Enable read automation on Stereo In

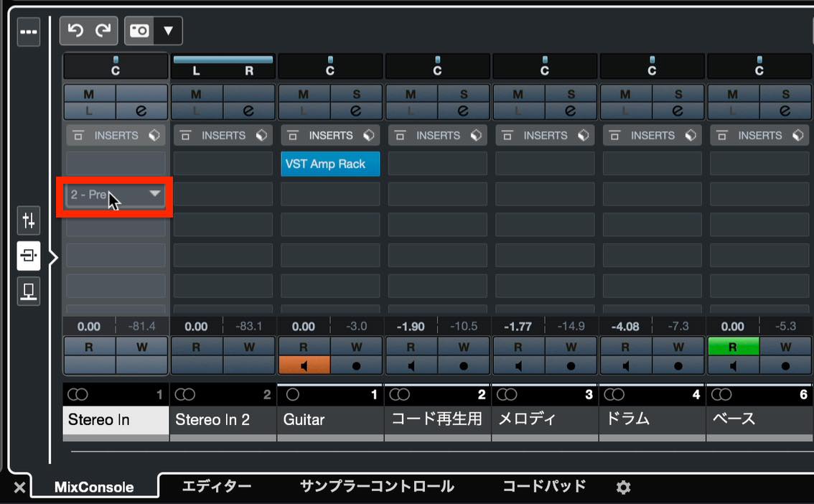[89, 347]
